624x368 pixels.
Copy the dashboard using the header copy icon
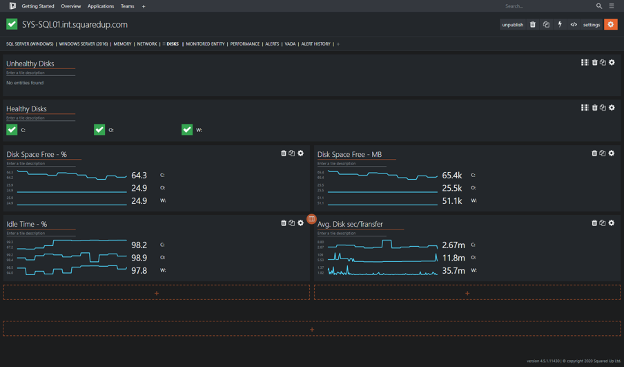(x=546, y=25)
